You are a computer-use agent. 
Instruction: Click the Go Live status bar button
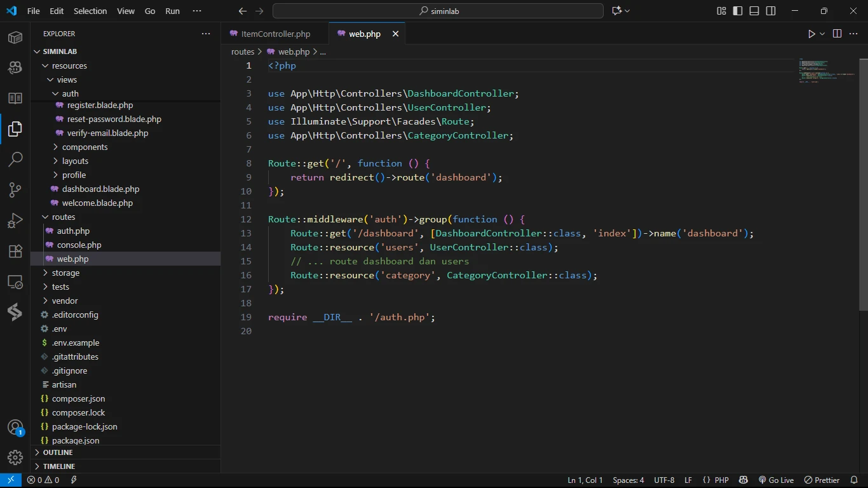(x=776, y=480)
